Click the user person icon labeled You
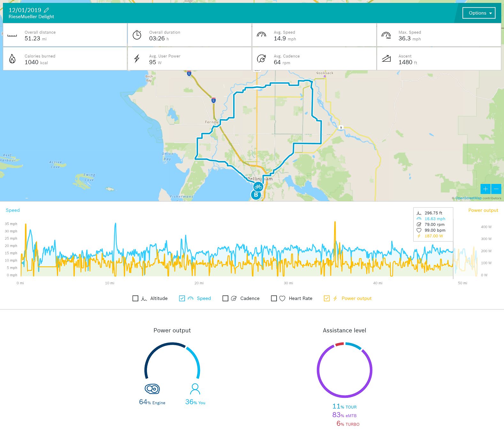Screen dimensions: 504x439 click(195, 389)
